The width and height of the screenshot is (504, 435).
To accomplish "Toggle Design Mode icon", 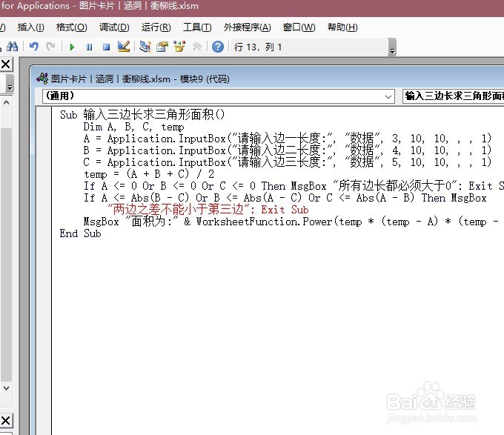I will [x=124, y=47].
